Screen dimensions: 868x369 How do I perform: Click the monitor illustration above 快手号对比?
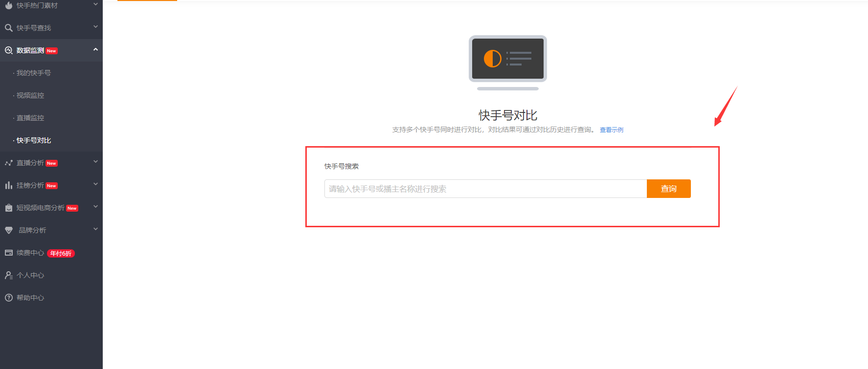508,63
